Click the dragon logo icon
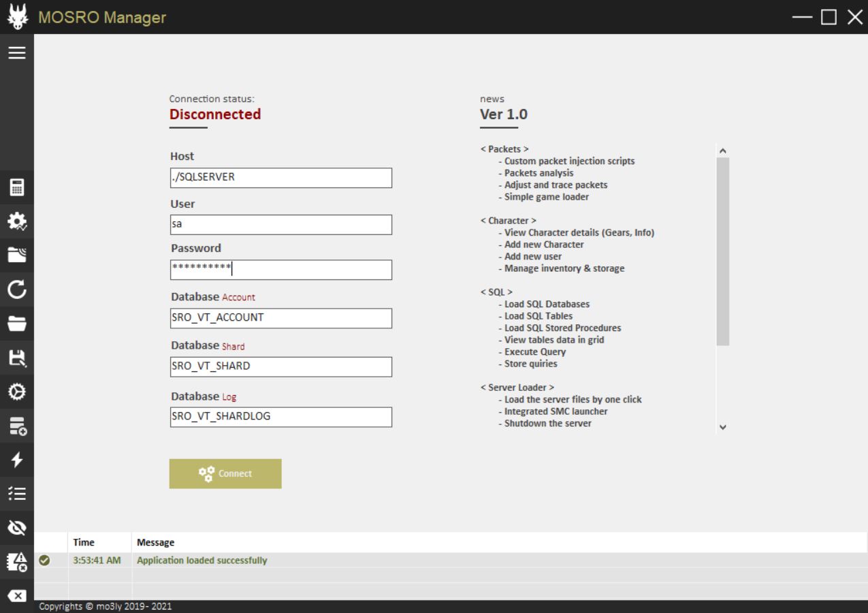 [x=16, y=17]
